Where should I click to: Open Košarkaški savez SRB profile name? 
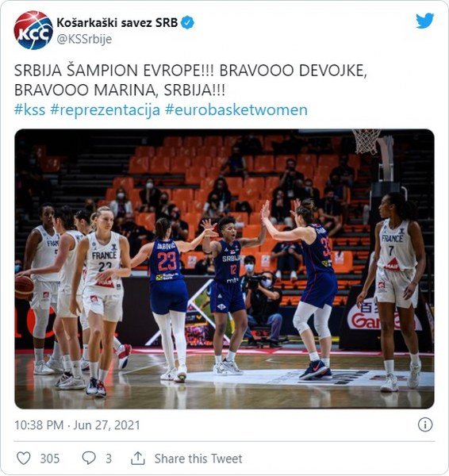[117, 23]
